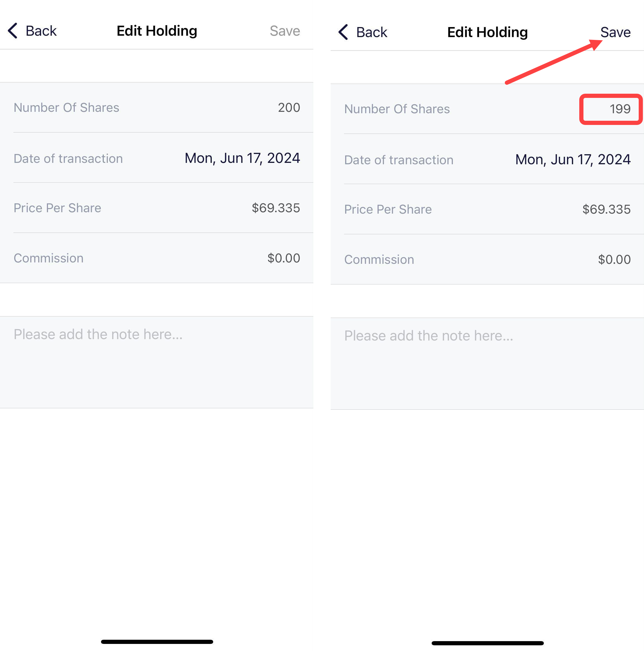Tap the Back chevron on left screen

[x=13, y=31]
